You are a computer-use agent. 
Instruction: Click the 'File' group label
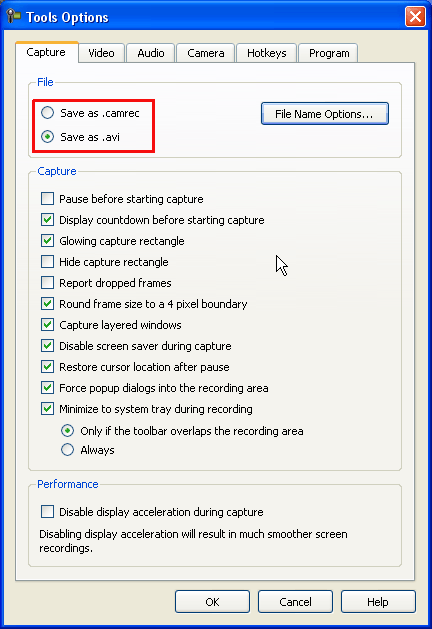(x=45, y=82)
